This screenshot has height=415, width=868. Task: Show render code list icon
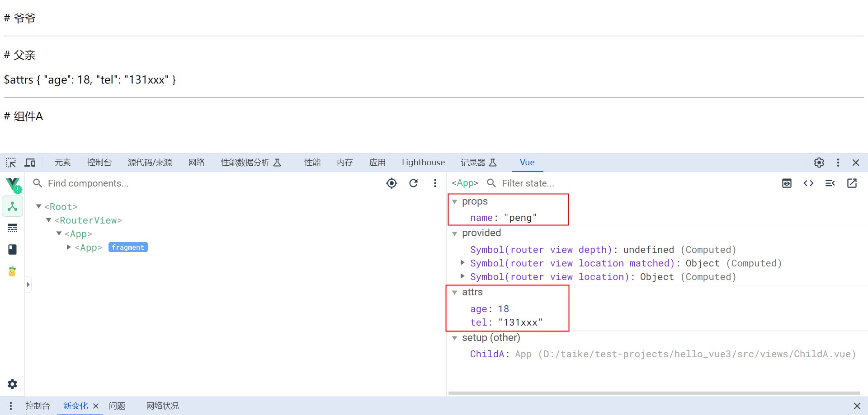tap(830, 183)
